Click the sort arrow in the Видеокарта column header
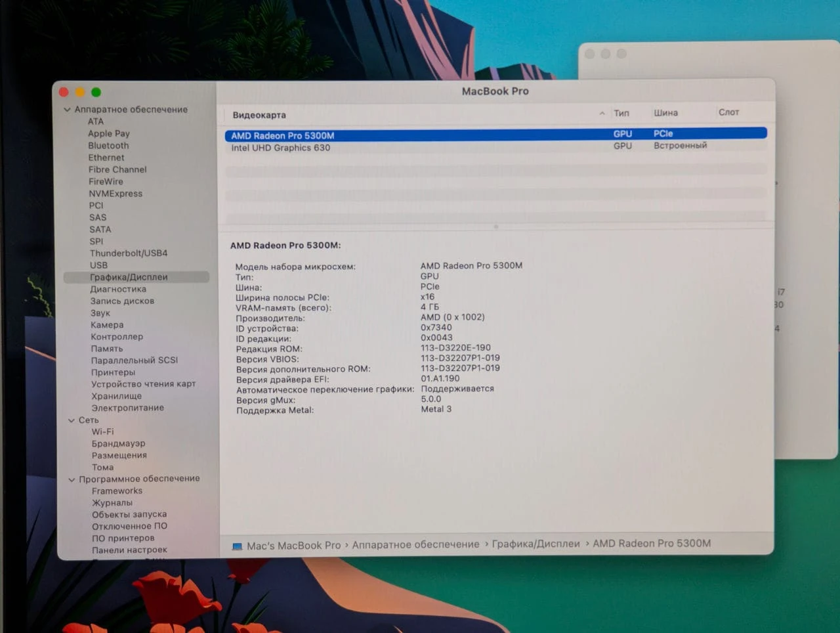The image size is (840, 633). (602, 114)
